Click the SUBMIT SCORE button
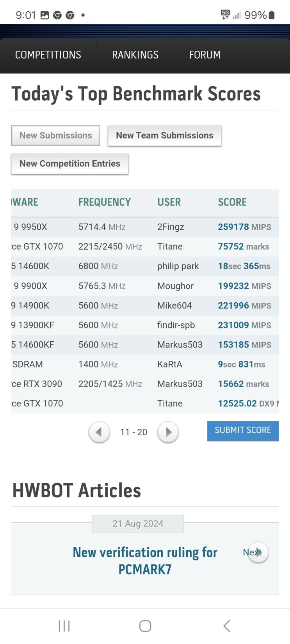 click(243, 431)
